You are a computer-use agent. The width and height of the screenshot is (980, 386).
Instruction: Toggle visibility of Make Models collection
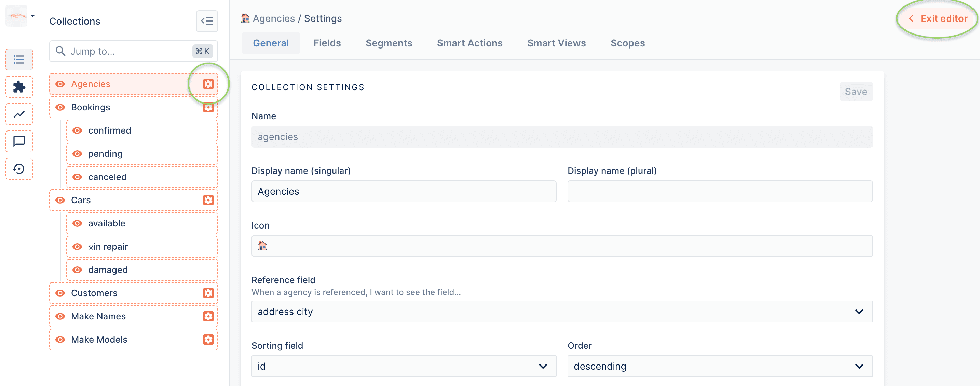[x=60, y=339]
